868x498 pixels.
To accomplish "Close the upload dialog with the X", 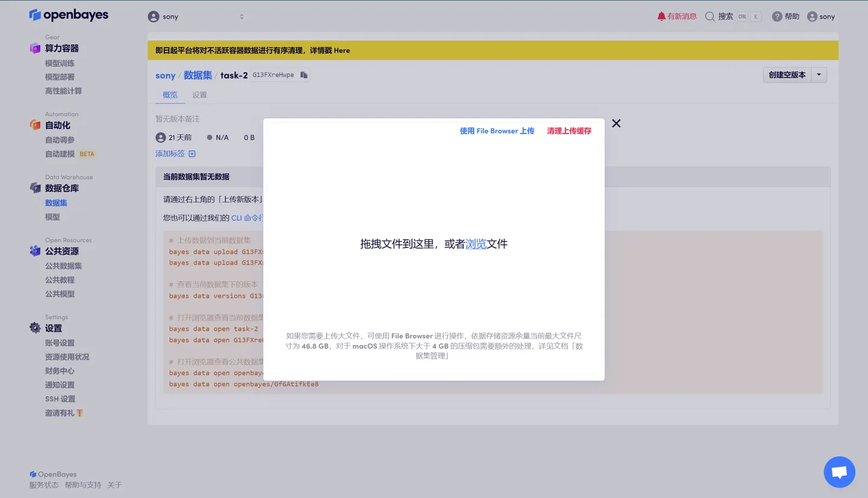I will pyautogui.click(x=616, y=123).
